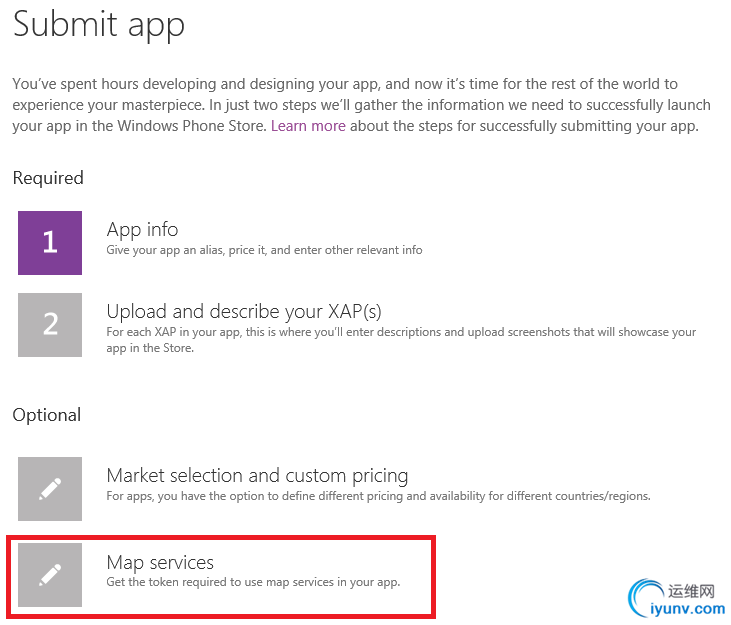Click the intro paragraph mentioning Windows Phone Store
Image resolution: width=731 pixels, height=625 pixels.
361,105
